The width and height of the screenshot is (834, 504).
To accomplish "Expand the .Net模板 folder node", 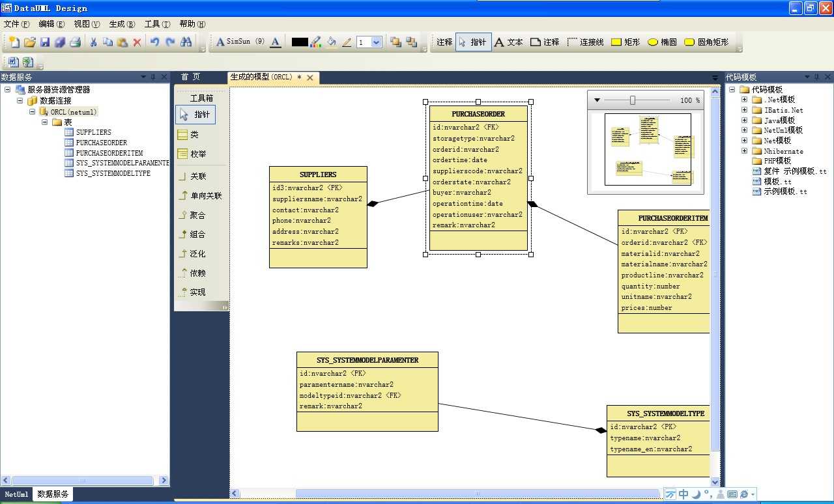I will [745, 100].
